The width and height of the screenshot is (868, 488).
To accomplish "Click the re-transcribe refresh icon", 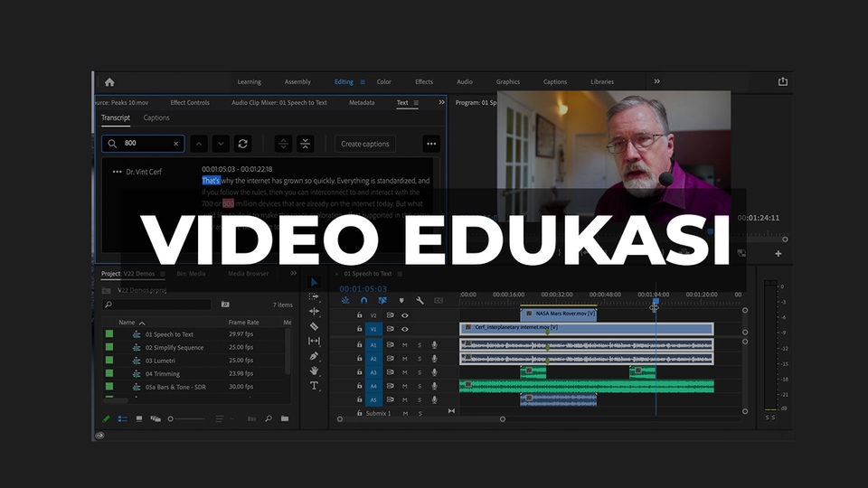I will point(242,144).
